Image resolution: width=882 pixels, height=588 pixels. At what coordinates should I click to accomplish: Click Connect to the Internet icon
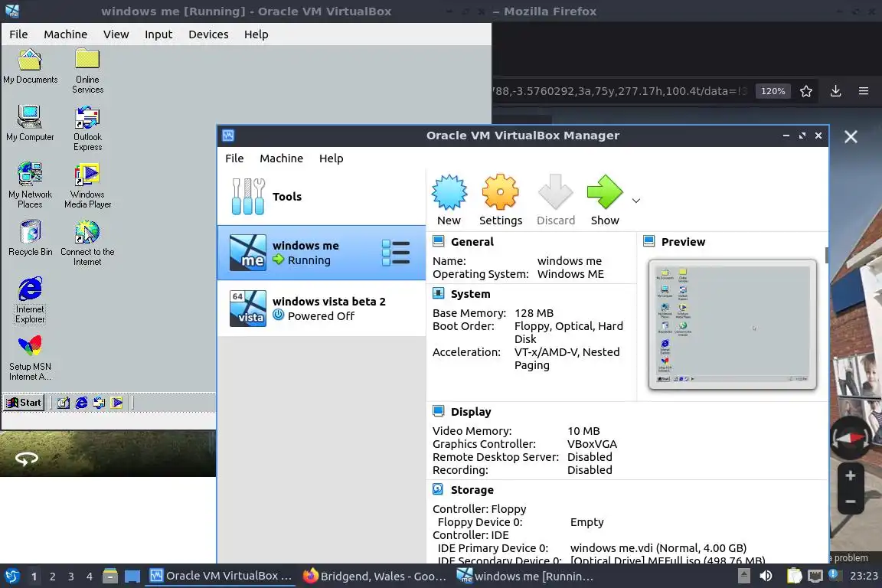click(x=87, y=243)
